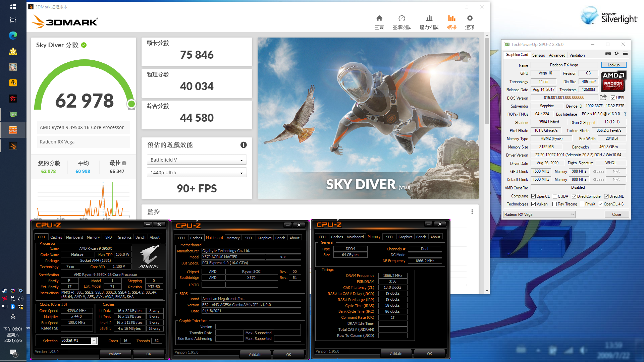Open benchmarks (基準測試) gauge icon
The height and width of the screenshot is (362, 644).
402,18
